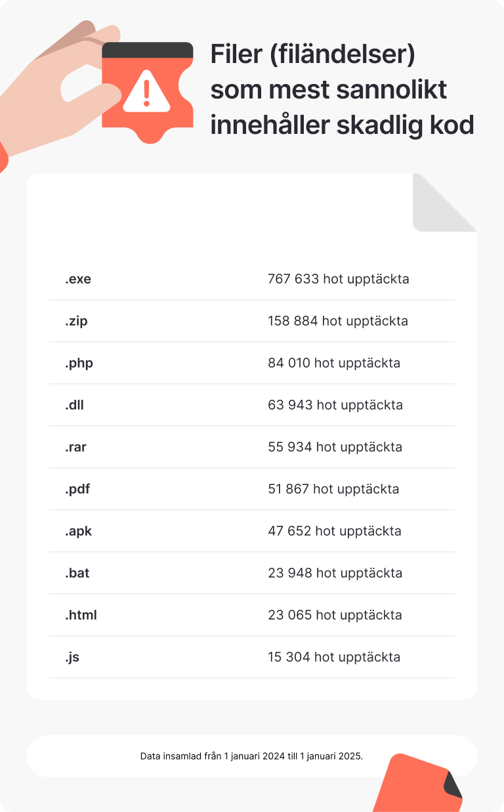Select the .apk extension label

[78, 531]
